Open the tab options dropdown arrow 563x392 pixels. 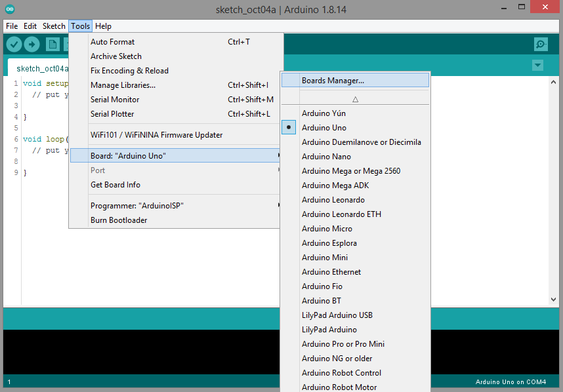point(537,66)
